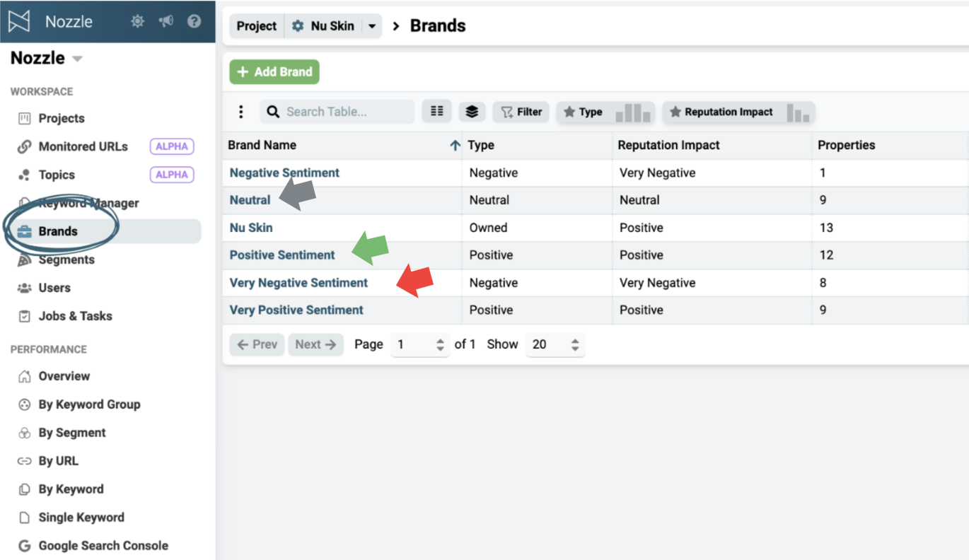Viewport: 969px width, 560px height.
Task: Click the three-dot menu left of search
Action: tap(240, 112)
